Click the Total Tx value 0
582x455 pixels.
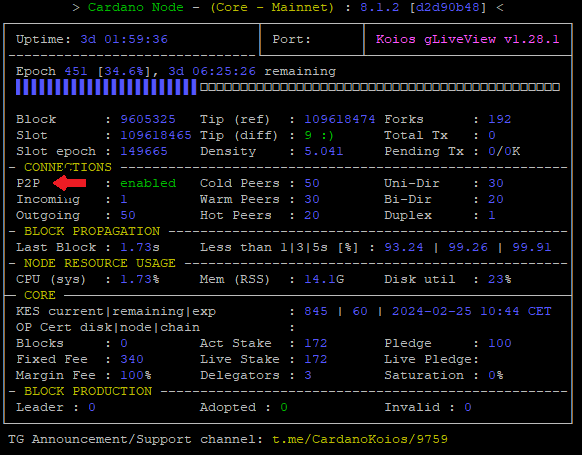492,135
